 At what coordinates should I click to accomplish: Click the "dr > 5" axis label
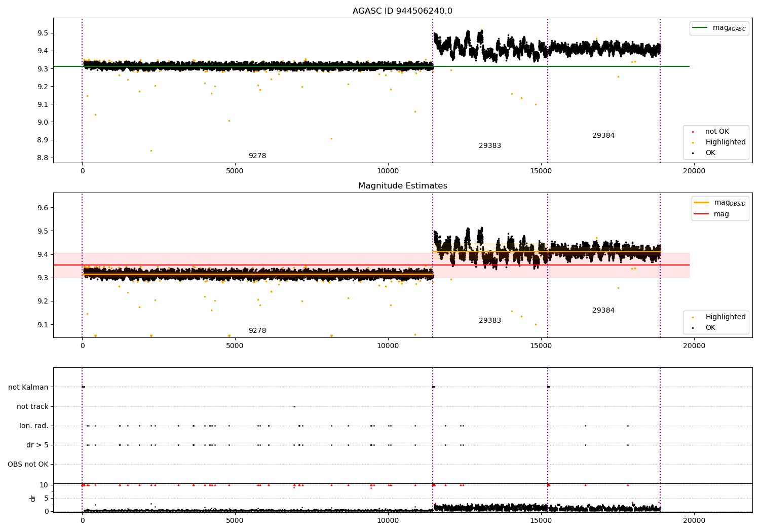click(x=37, y=445)
